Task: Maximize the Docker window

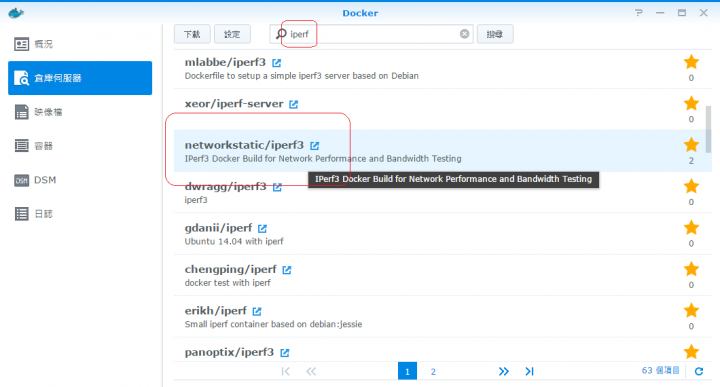Action: coord(682,13)
